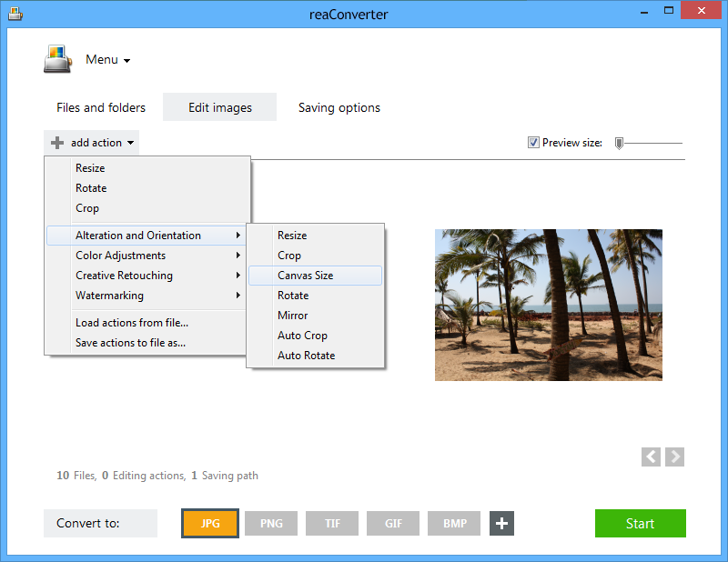Close the reaConverter window
Image resolution: width=728 pixels, height=562 pixels.
click(x=702, y=10)
